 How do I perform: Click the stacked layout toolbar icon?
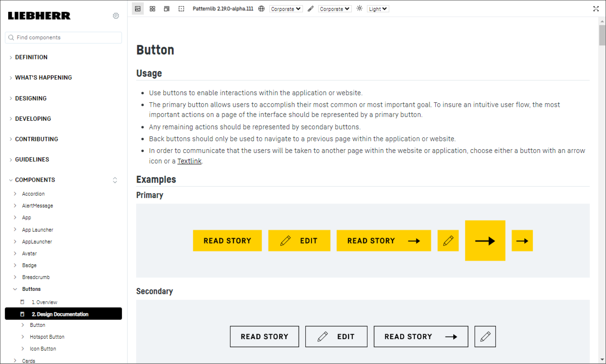pyautogui.click(x=167, y=9)
